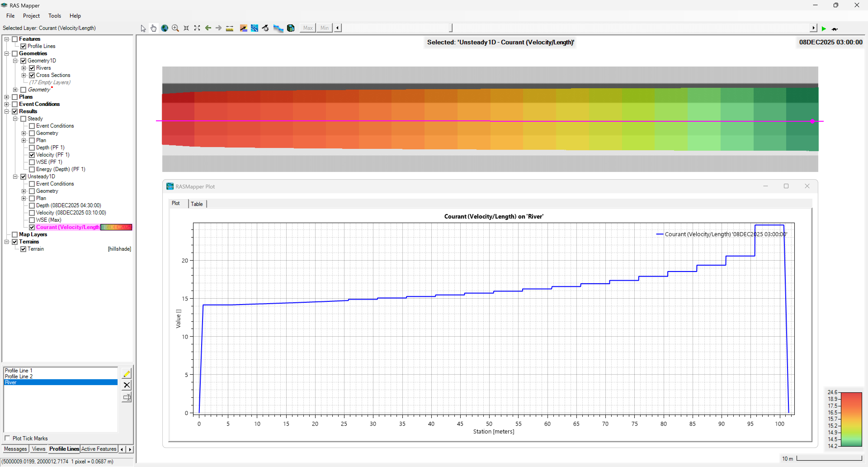Collapse the Features tree node
Image resolution: width=868 pixels, height=467 pixels.
(x=6, y=39)
